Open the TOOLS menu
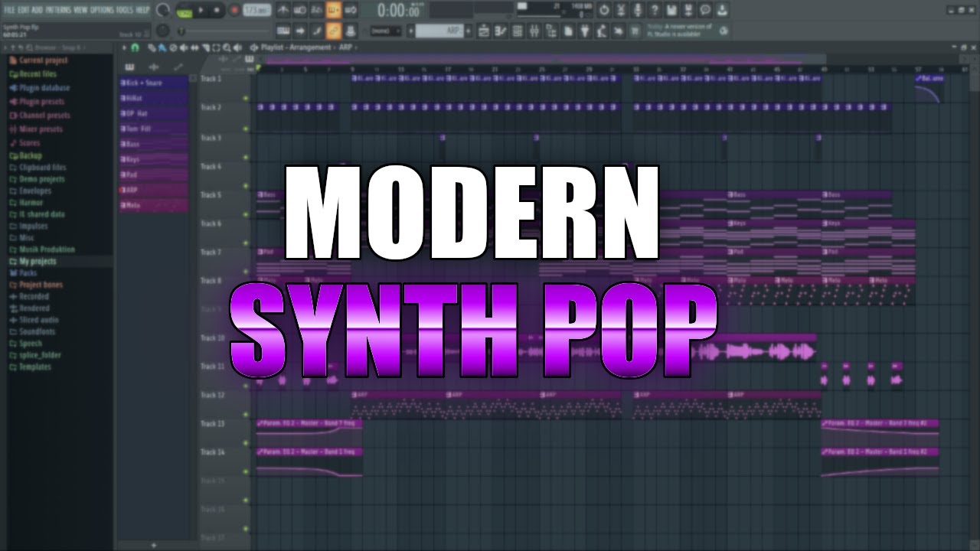 [126, 10]
